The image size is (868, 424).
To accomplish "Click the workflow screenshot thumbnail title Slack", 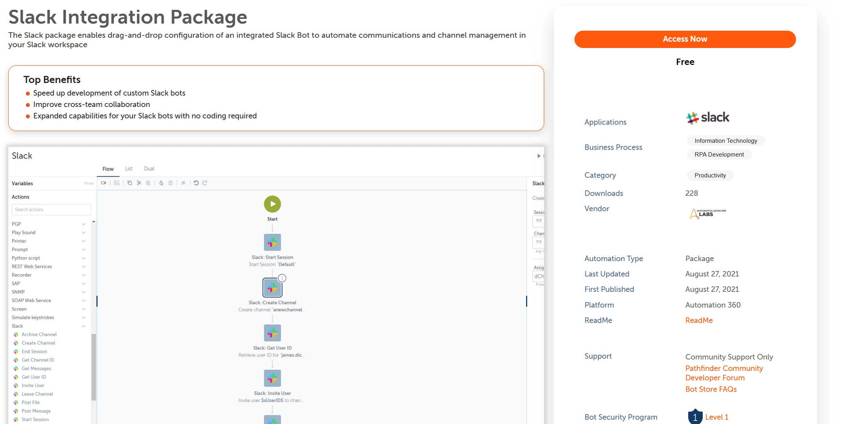I will coord(22,156).
